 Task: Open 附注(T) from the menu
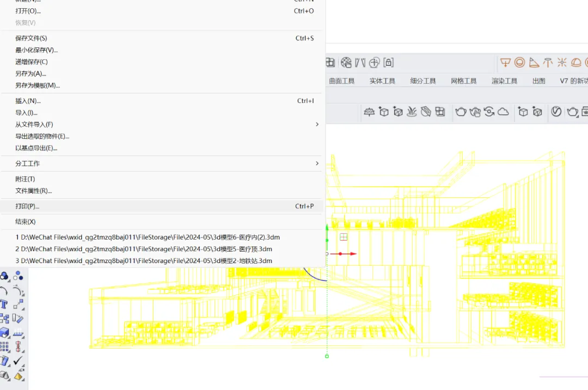[161, 179]
